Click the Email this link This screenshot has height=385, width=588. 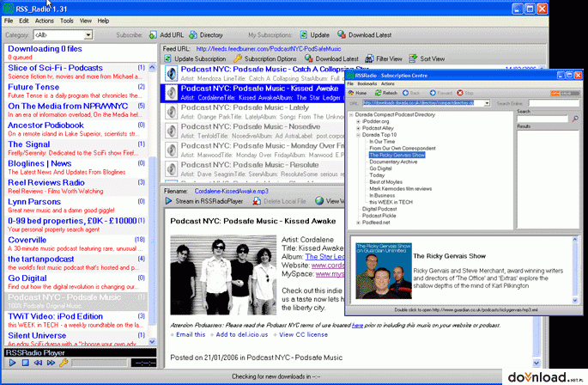tap(191, 334)
